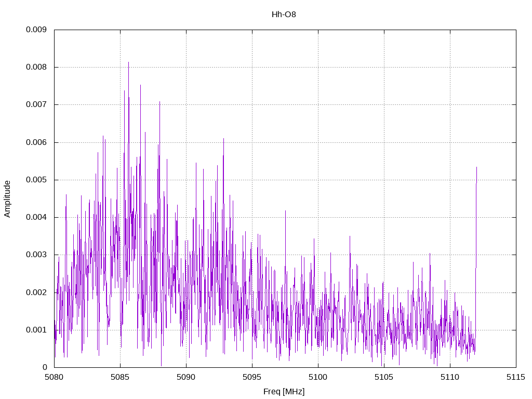Click the 0.002 y-axis tick label
This screenshot has width=532, height=399.
point(36,292)
